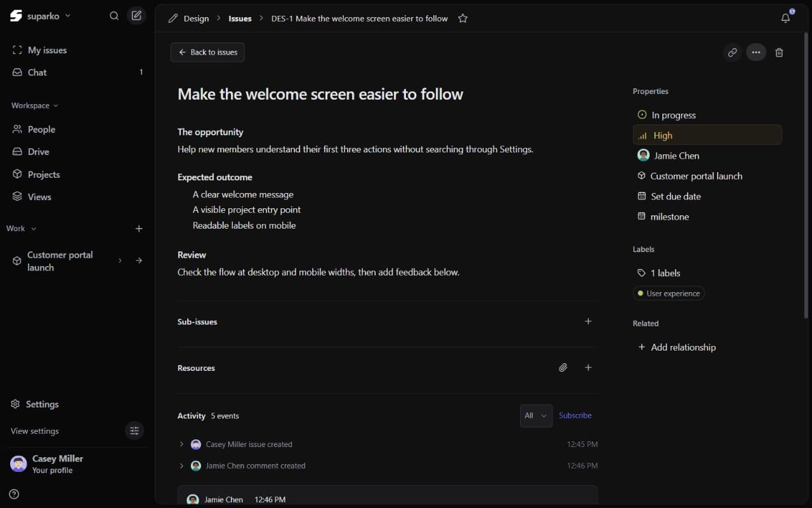
Task: Add a new Work item with plus
Action: 139,229
